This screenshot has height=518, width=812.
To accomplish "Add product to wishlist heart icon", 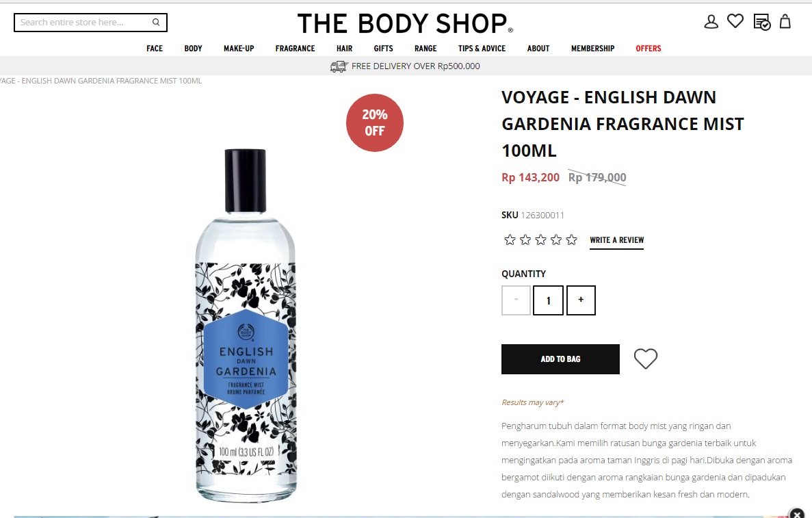I will pos(646,359).
